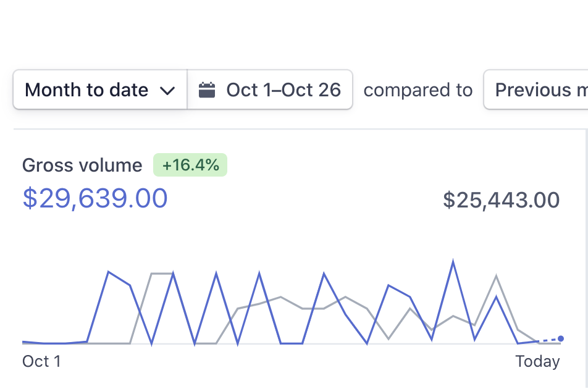Image resolution: width=588 pixels, height=389 pixels.
Task: Click the $25,443.00 previous period total
Action: coord(502,199)
